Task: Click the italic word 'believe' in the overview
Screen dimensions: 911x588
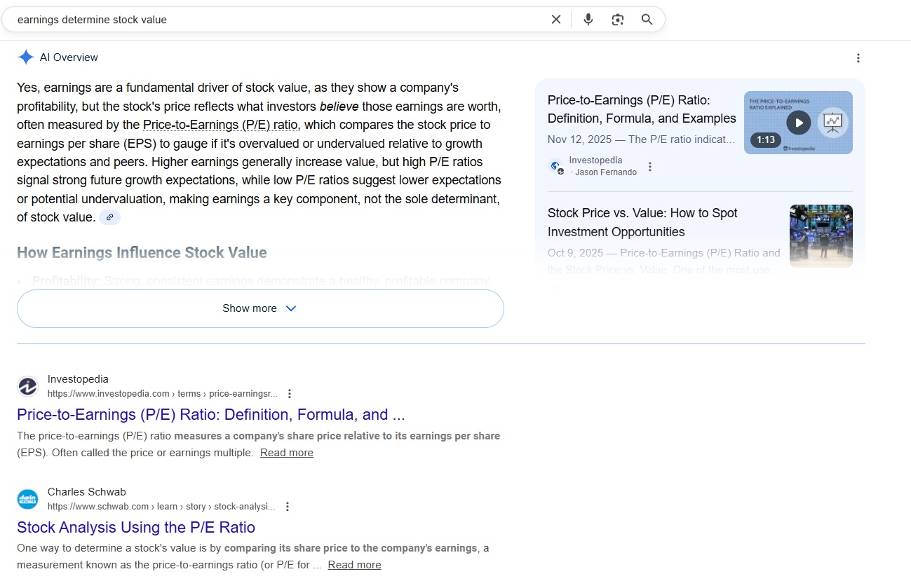Action: 339,107
